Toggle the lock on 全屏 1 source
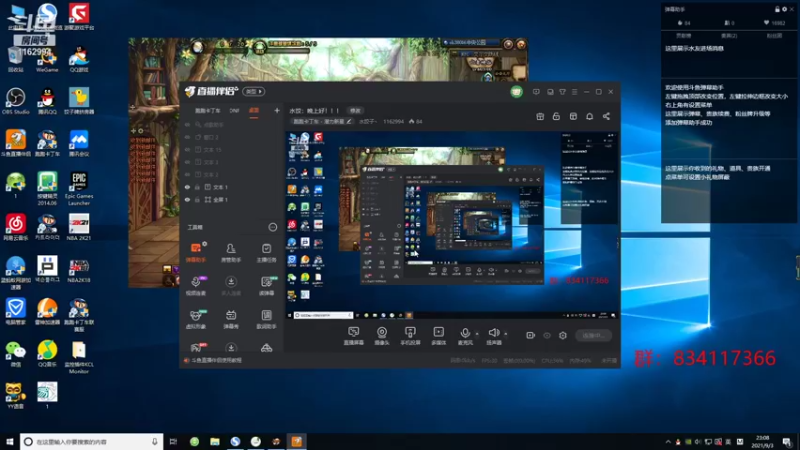This screenshot has height=450, width=800. click(x=197, y=199)
